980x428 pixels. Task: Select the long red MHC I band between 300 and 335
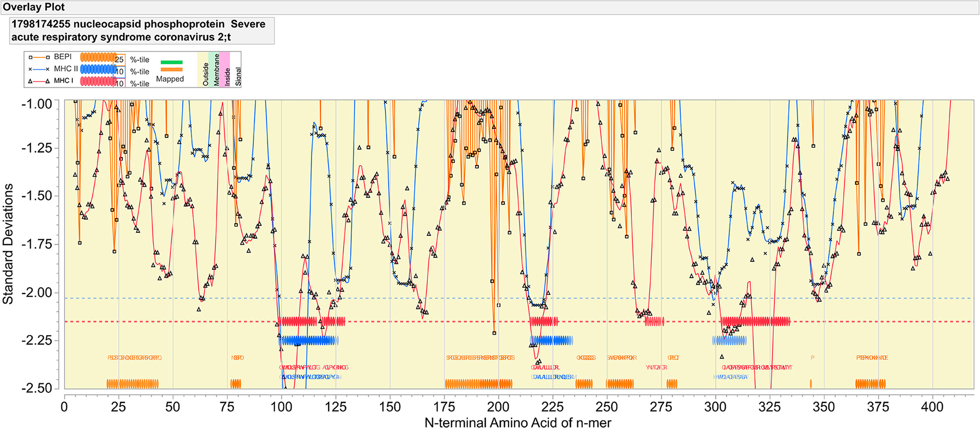click(x=755, y=321)
